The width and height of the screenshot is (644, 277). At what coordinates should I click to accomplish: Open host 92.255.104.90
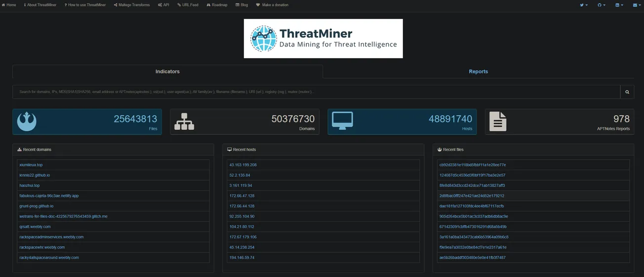tap(242, 216)
